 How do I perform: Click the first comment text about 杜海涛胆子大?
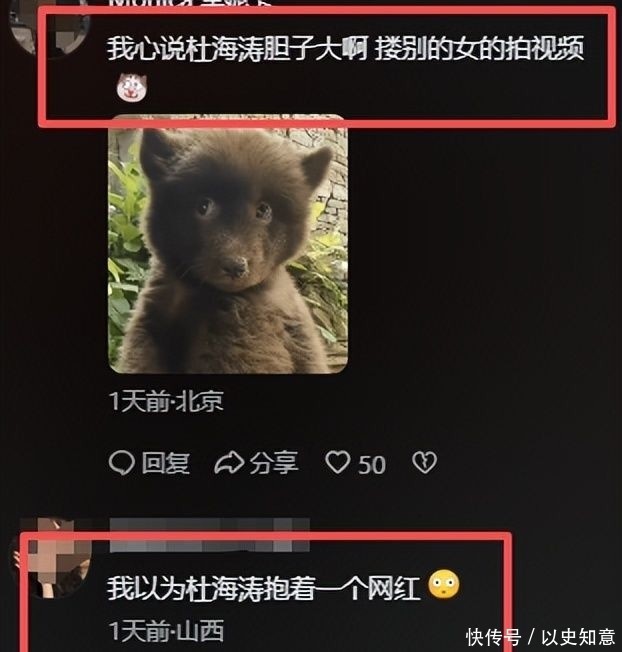[x=345, y=49]
